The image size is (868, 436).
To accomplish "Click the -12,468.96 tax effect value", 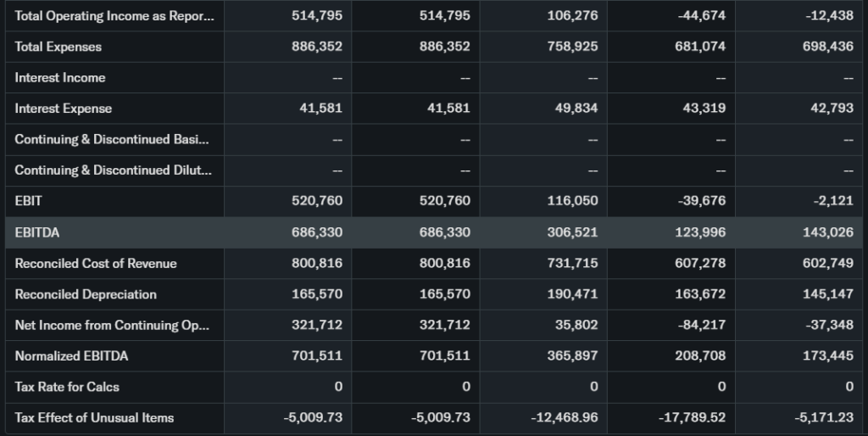I will tap(562, 417).
